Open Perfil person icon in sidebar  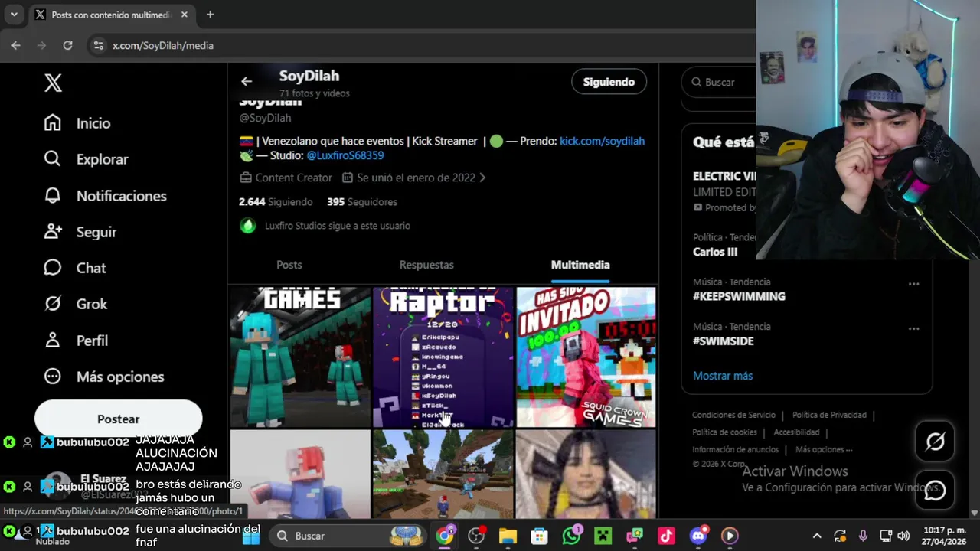[x=52, y=340]
